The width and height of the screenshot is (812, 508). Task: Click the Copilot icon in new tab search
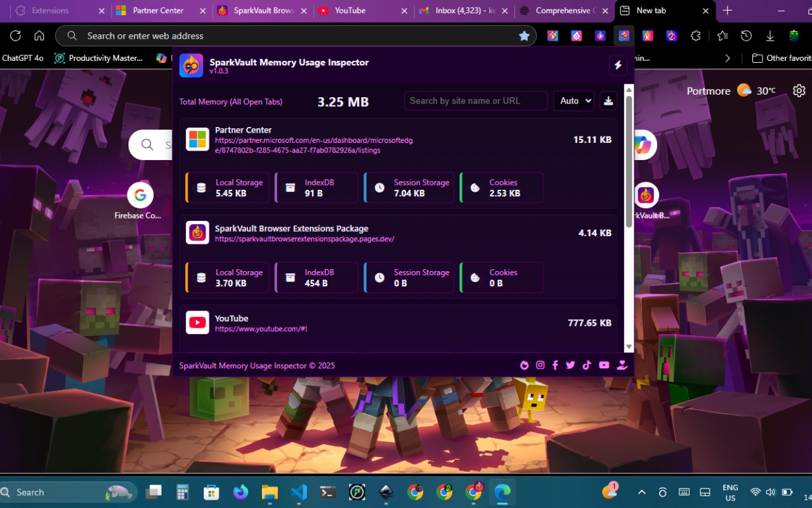(643, 145)
